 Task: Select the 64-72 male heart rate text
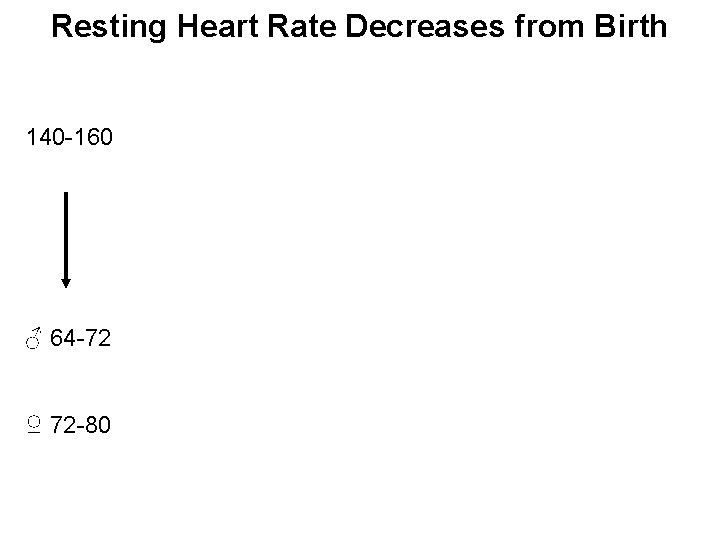pos(80,341)
